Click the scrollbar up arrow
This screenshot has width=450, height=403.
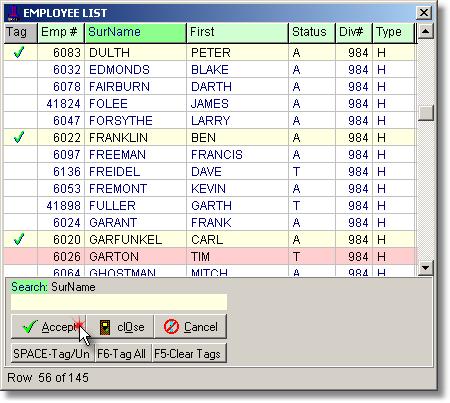pos(425,32)
